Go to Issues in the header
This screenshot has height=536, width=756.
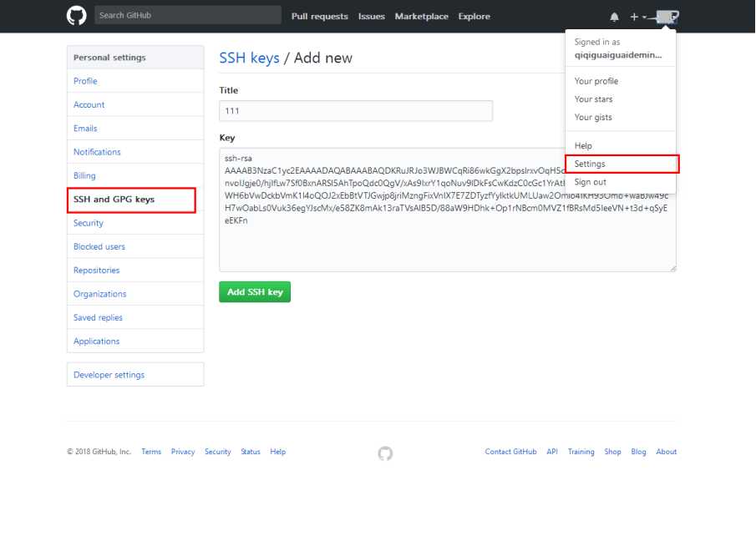[x=371, y=17]
